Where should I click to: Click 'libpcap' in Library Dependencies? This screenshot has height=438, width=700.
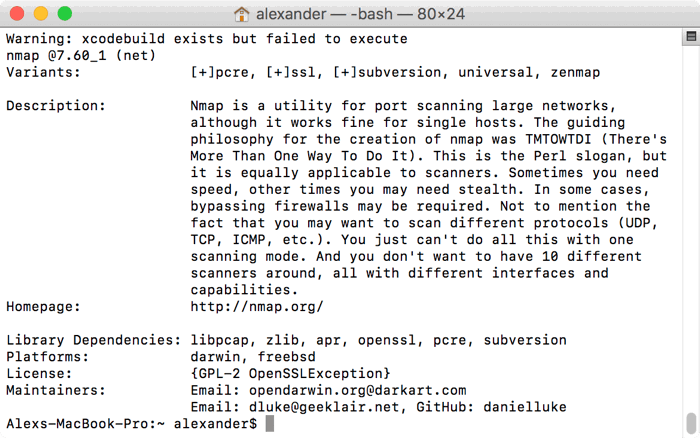point(219,340)
